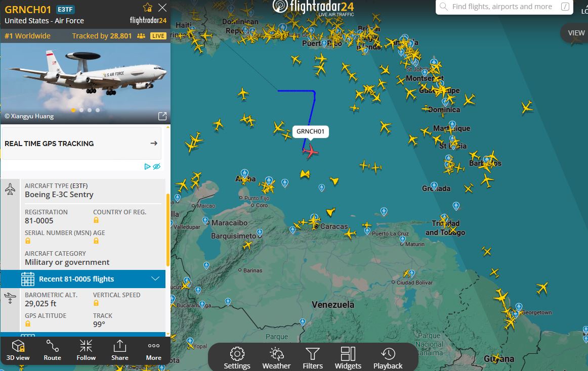This screenshot has height=371, width=588.
Task: Open the VIEW selector on the map
Action: coord(575,33)
